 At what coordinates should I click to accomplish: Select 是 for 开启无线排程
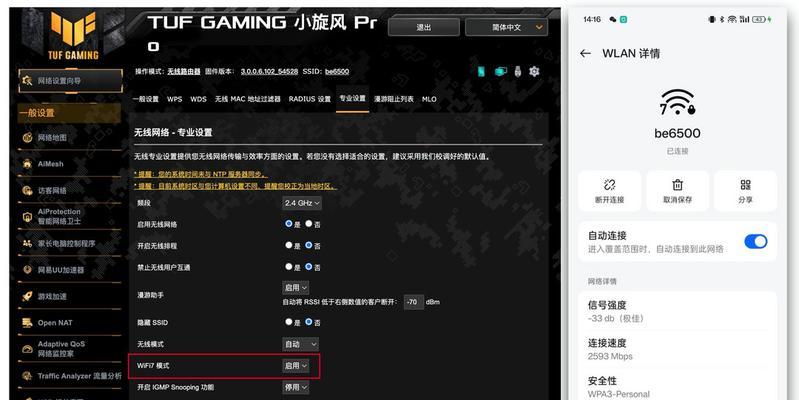pos(289,245)
